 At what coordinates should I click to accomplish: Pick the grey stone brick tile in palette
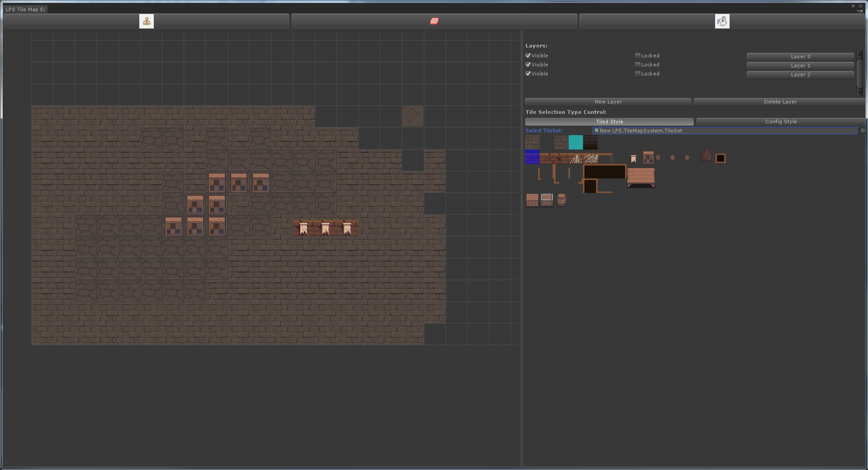(532, 142)
